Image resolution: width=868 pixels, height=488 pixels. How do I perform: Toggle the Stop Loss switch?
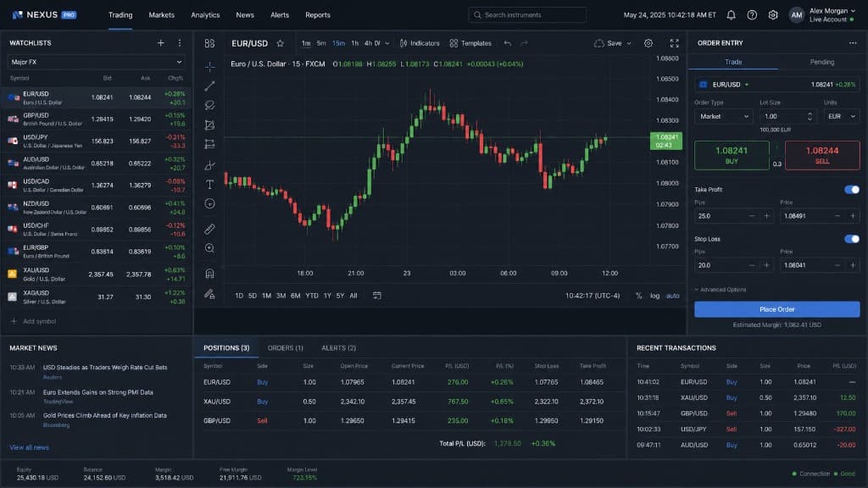click(x=852, y=239)
